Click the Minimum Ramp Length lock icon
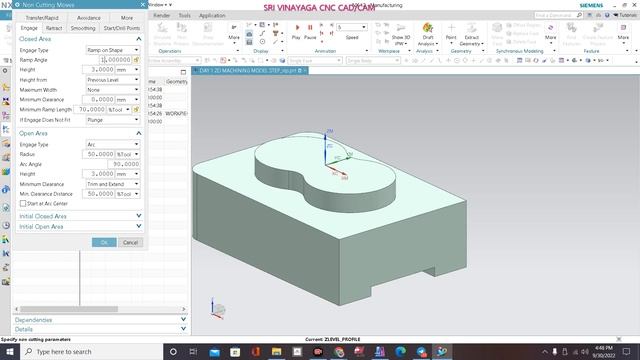The height and width of the screenshot is (360, 640). coord(136,109)
